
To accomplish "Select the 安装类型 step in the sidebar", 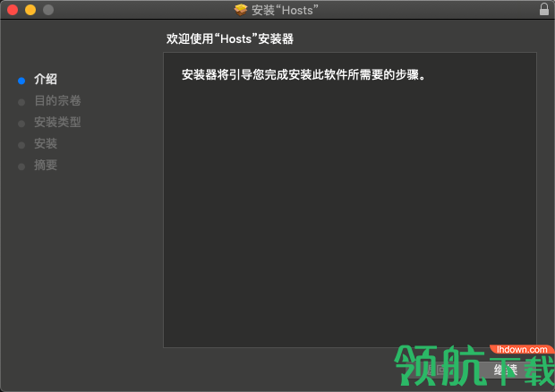I will (x=57, y=122).
